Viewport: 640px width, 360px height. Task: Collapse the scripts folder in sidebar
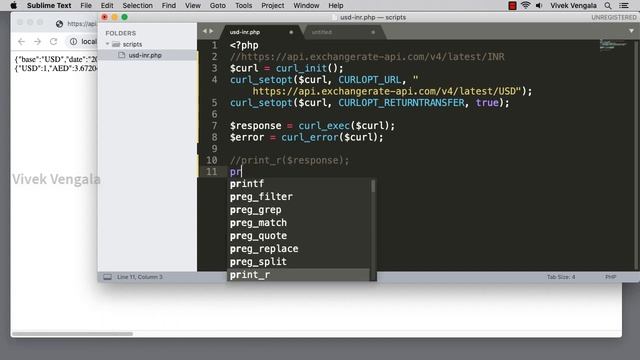coord(108,44)
